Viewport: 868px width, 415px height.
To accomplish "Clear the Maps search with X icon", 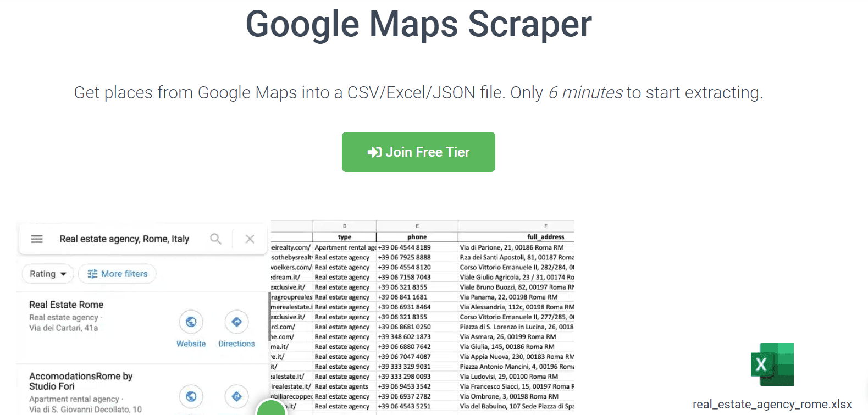I will tap(250, 239).
